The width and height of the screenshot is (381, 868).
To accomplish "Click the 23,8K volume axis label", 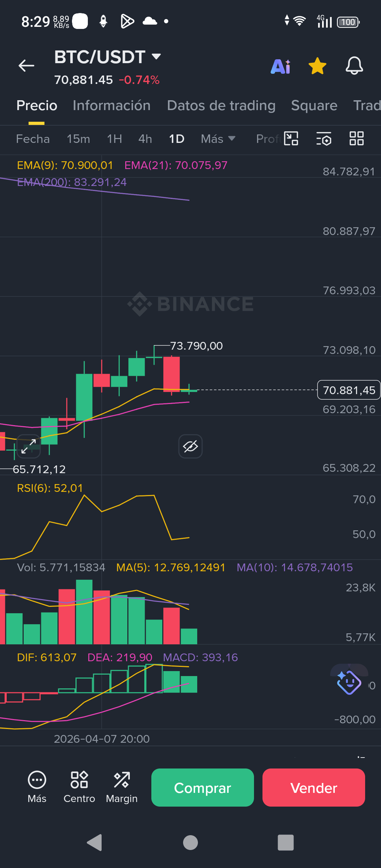I will click(361, 587).
